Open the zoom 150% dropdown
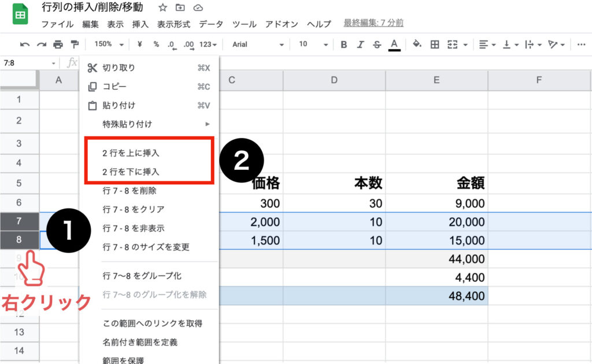This screenshot has height=364, width=592. (109, 44)
